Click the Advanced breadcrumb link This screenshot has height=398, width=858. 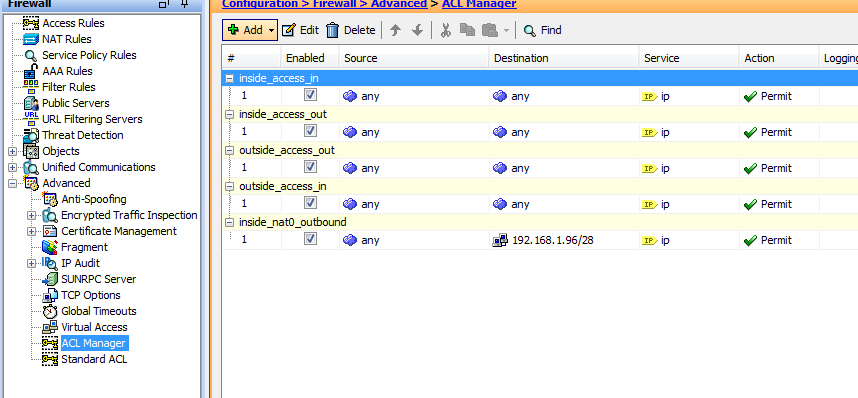click(399, 4)
